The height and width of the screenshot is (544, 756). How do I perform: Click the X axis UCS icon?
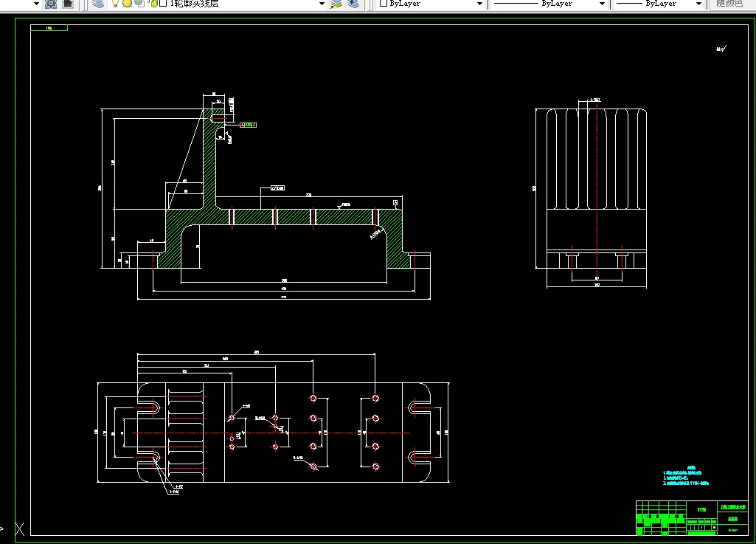pos(19,529)
